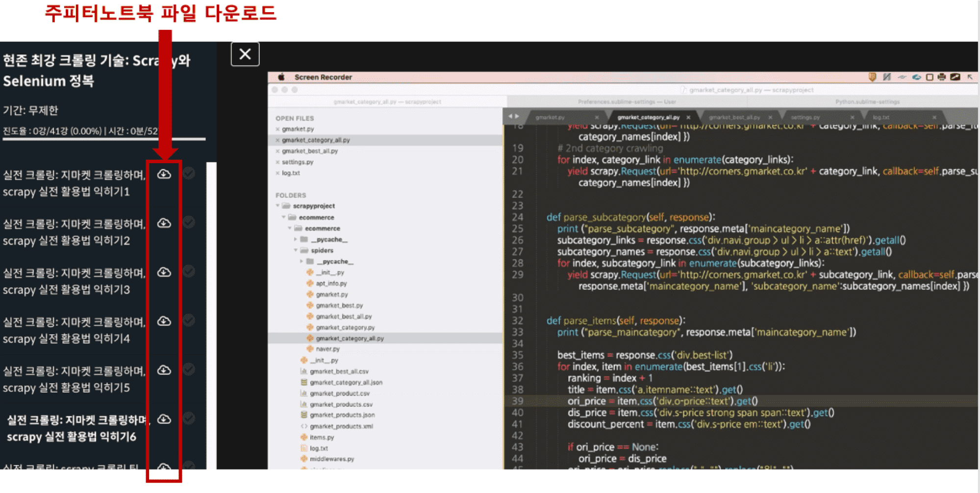Switch to the settings.py editor tab
Viewport: 980px width, 493px height.
coord(805,118)
